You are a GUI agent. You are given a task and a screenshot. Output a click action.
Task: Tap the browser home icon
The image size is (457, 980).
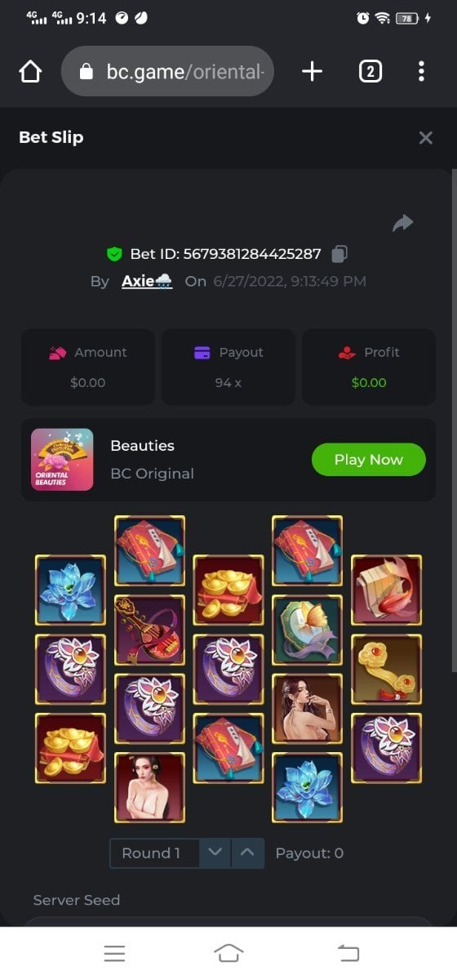[30, 72]
